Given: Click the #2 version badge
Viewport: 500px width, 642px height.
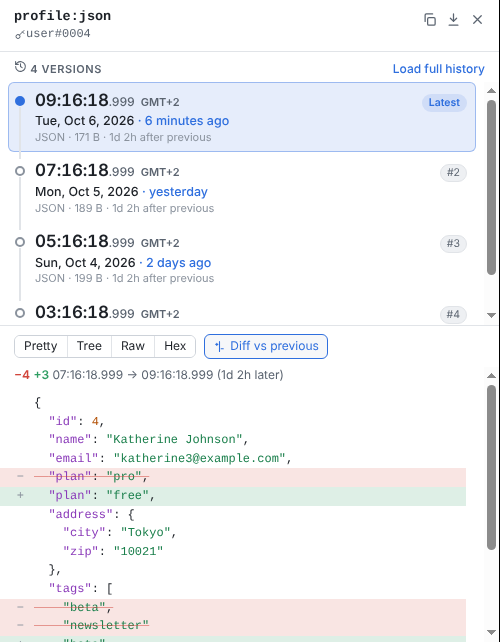Looking at the screenshot, I should (x=453, y=172).
